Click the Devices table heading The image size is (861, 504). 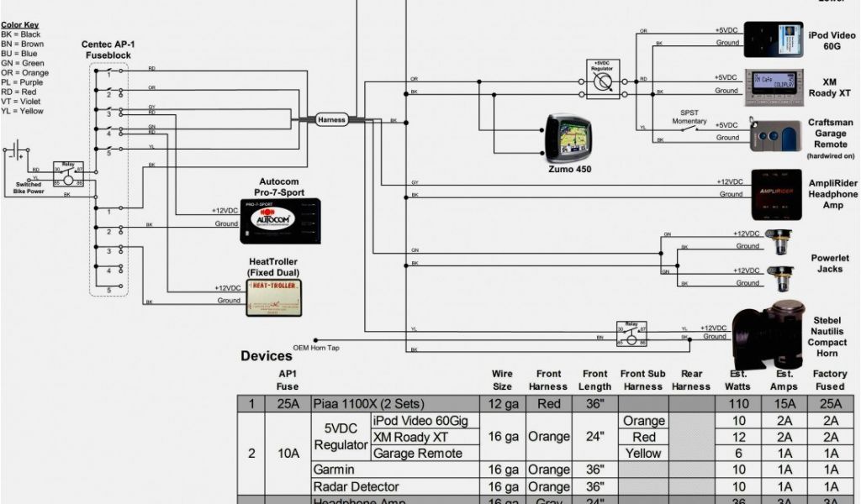[267, 356]
